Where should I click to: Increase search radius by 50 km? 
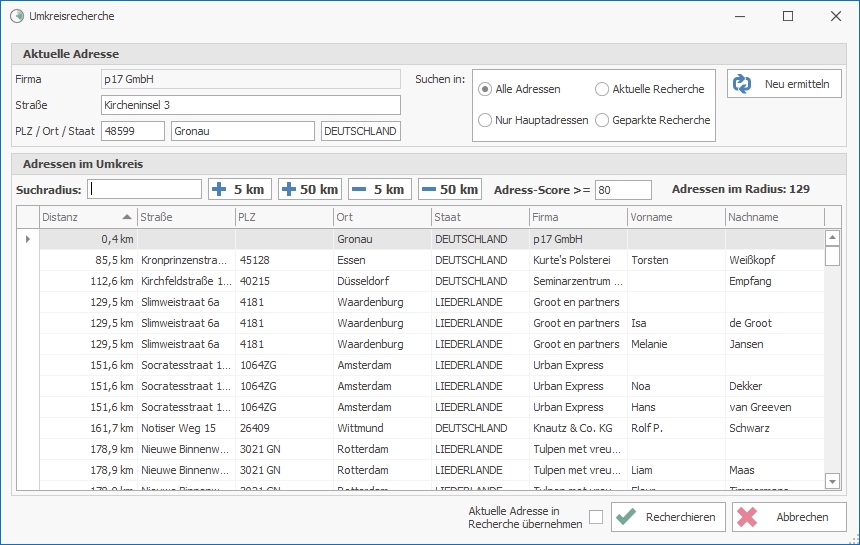pyautogui.click(x=310, y=189)
